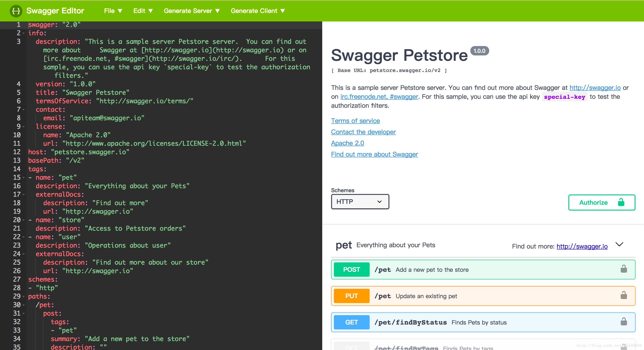Fold the info block at line 2

click(23, 33)
